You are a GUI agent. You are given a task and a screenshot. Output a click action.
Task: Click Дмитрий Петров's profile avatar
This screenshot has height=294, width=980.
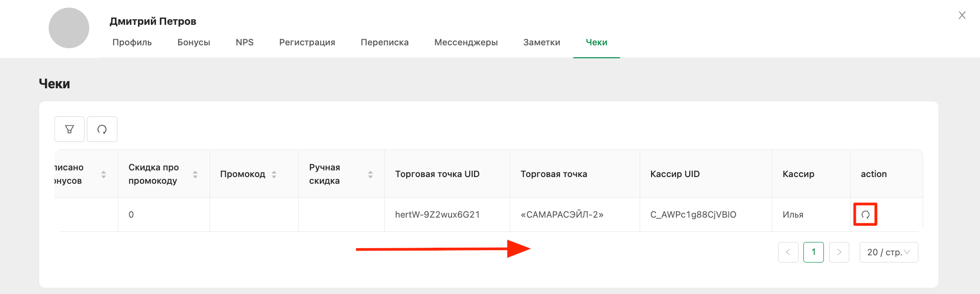69,28
